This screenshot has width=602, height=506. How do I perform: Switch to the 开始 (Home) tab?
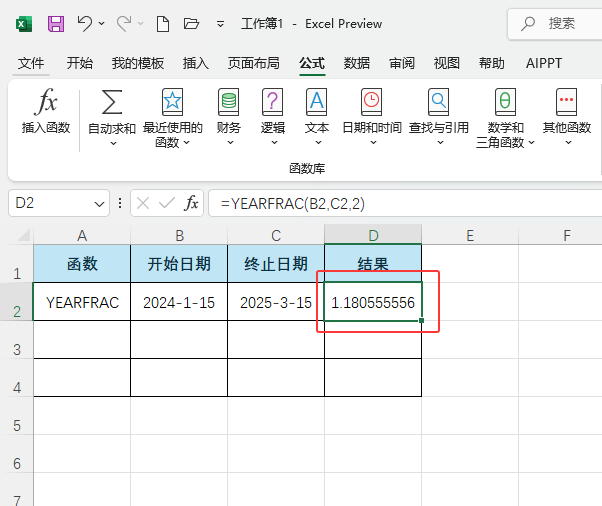79,63
